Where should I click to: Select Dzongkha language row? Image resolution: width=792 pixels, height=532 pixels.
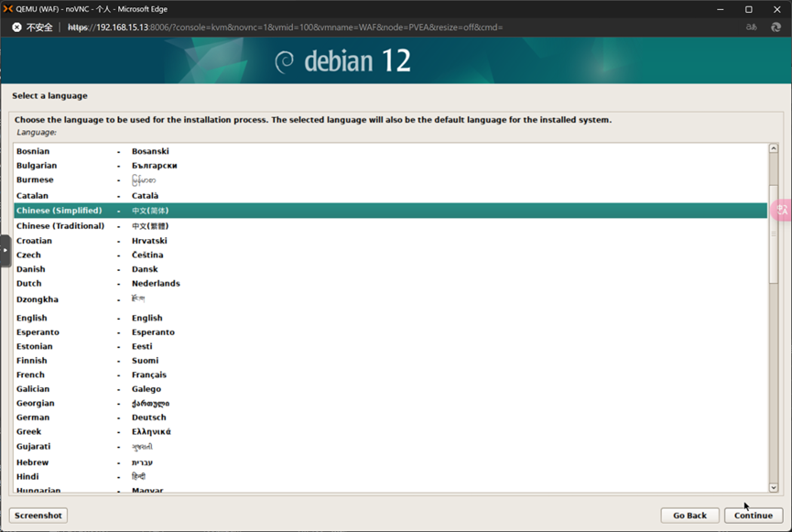point(390,299)
